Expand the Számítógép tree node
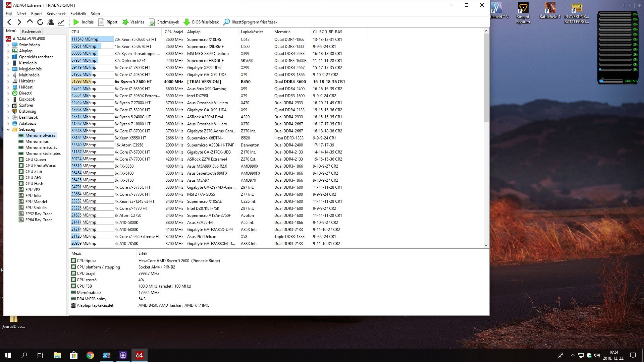Viewport: 644px width, 362px height. (x=8, y=45)
